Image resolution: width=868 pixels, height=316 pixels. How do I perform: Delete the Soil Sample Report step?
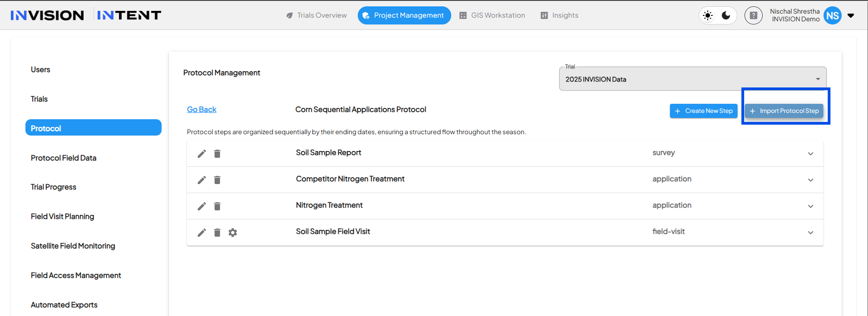[217, 154]
